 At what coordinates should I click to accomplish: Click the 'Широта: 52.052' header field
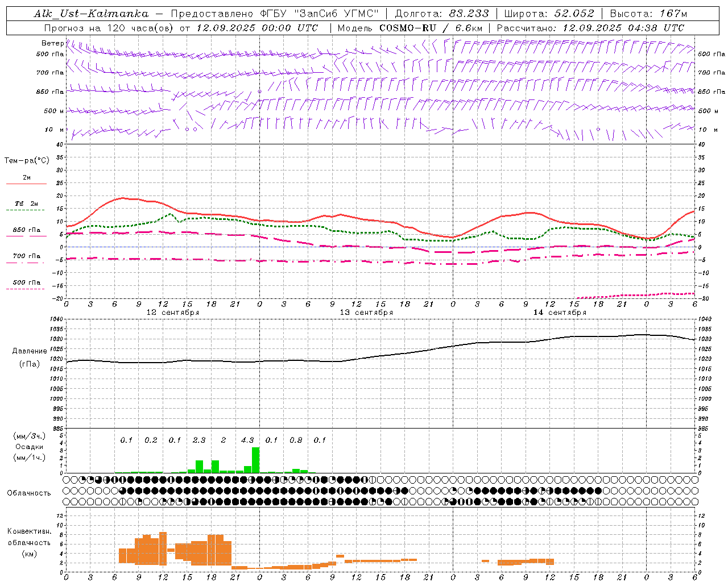point(549,14)
